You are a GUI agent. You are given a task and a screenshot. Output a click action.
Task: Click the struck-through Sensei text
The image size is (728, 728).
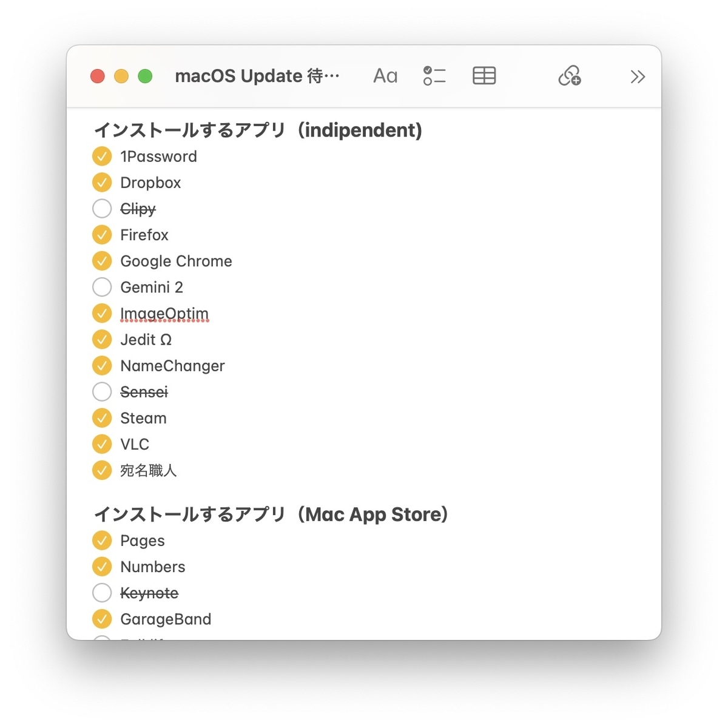144,392
